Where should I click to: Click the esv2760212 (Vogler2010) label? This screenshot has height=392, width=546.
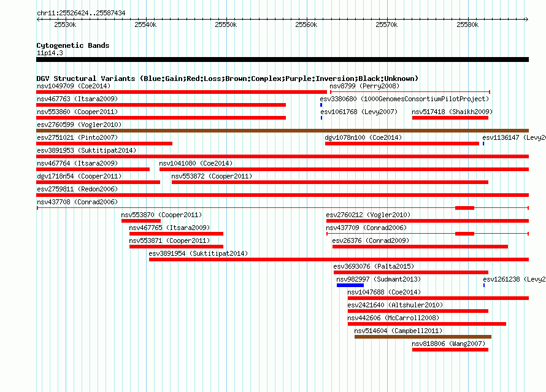368,215
